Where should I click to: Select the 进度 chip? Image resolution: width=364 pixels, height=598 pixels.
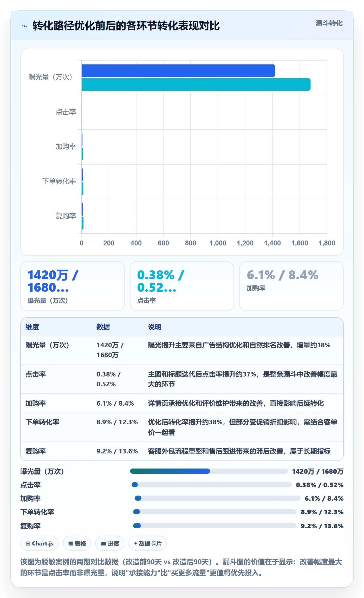pyautogui.click(x=110, y=543)
